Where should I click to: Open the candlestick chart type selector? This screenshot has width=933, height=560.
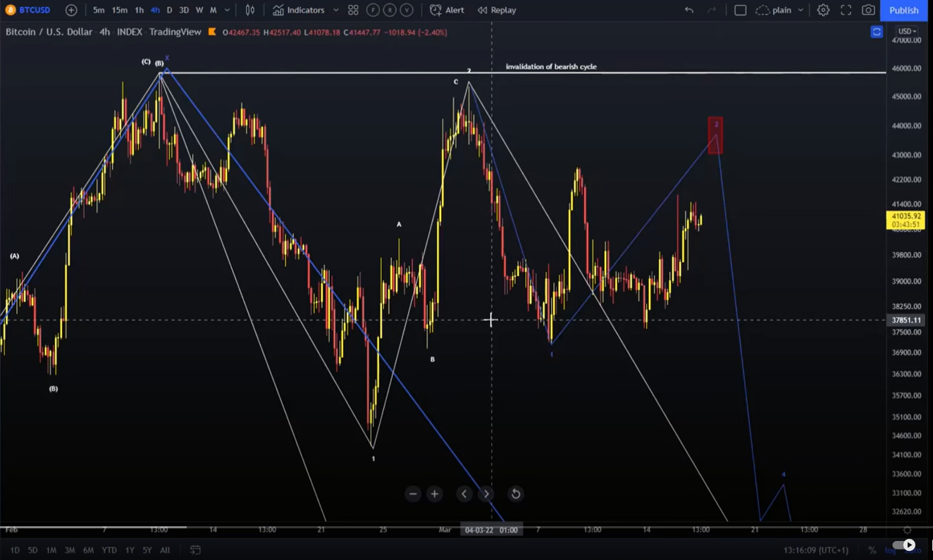coord(250,10)
